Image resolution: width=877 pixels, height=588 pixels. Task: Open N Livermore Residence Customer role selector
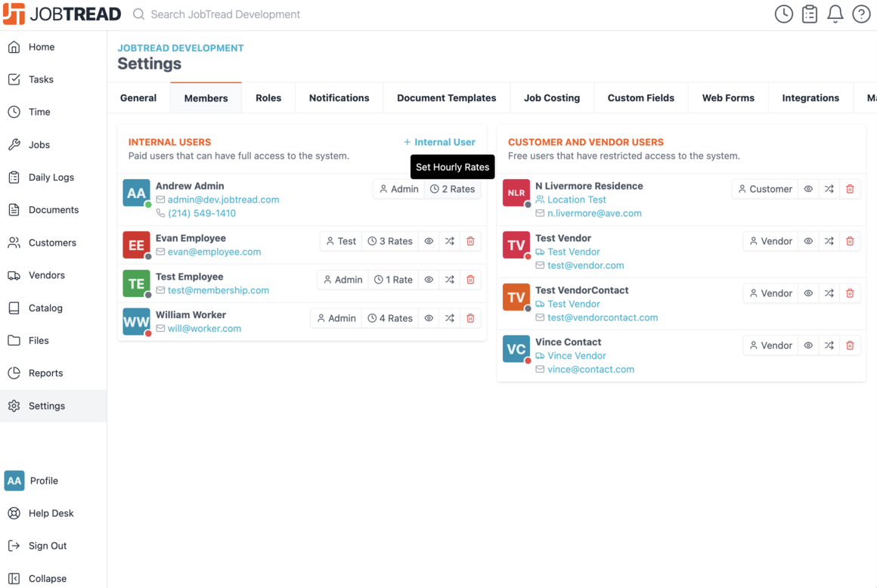[x=765, y=189]
